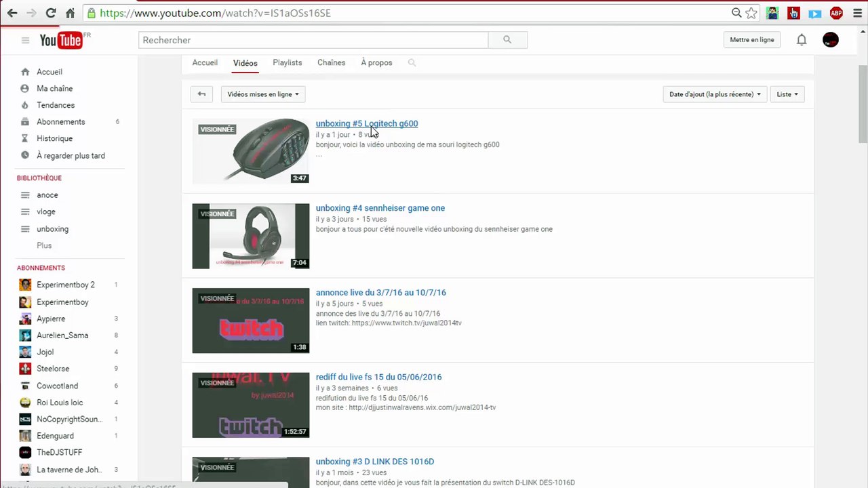868x488 pixels.
Task: Open unboxing #3 D LINK DES 1016D link
Action: pos(375,462)
